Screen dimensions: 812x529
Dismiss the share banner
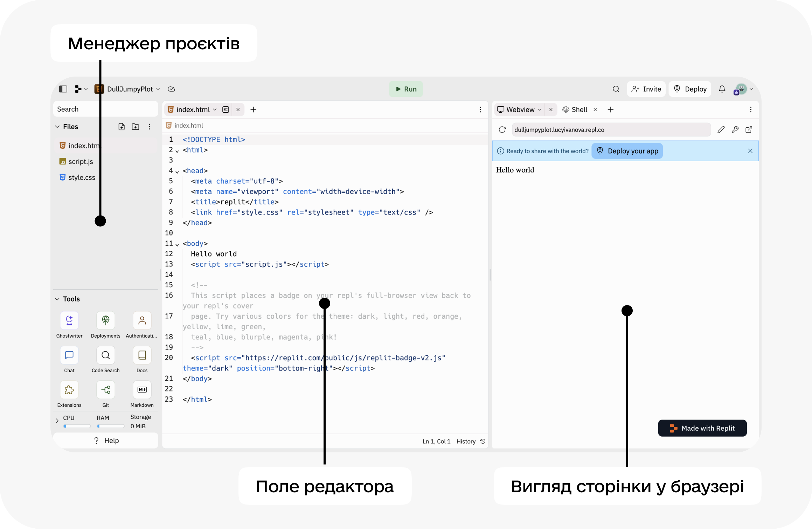pos(750,151)
